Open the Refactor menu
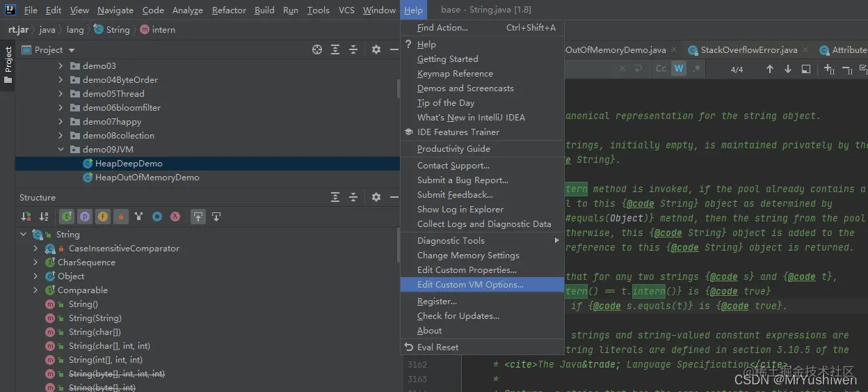The height and width of the screenshot is (392, 868). click(x=229, y=10)
